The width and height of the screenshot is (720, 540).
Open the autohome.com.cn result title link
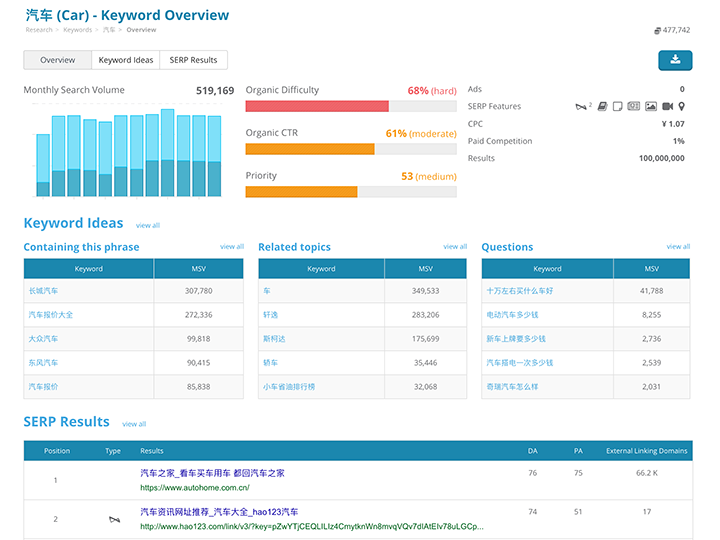pos(212,473)
